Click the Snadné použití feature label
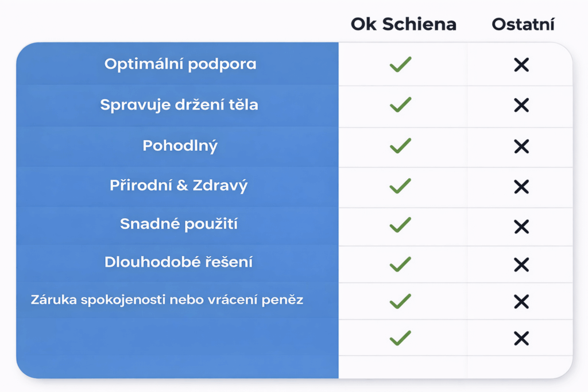Viewport: 588px width, 392px height. click(x=179, y=224)
